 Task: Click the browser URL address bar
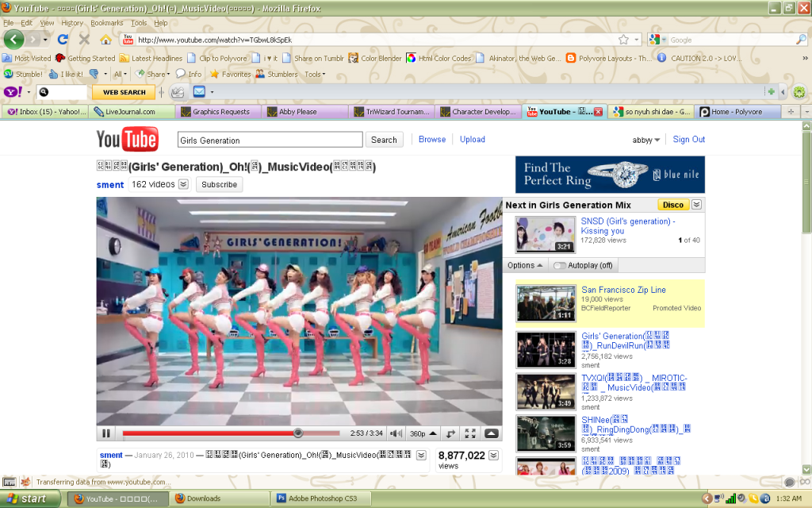point(376,40)
